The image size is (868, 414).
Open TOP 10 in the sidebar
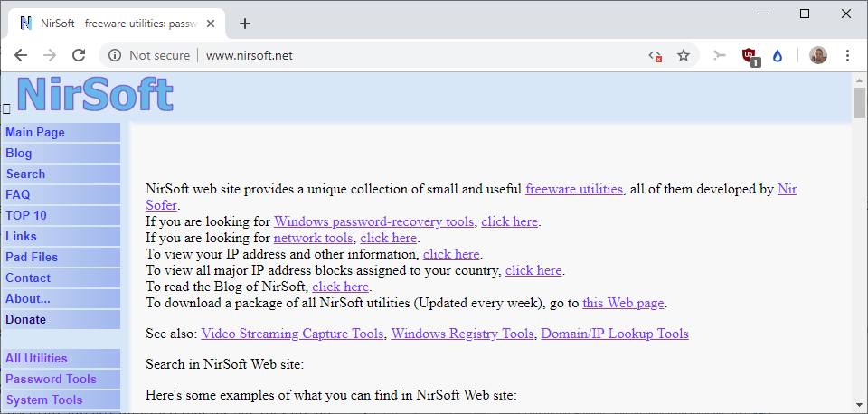click(x=61, y=215)
